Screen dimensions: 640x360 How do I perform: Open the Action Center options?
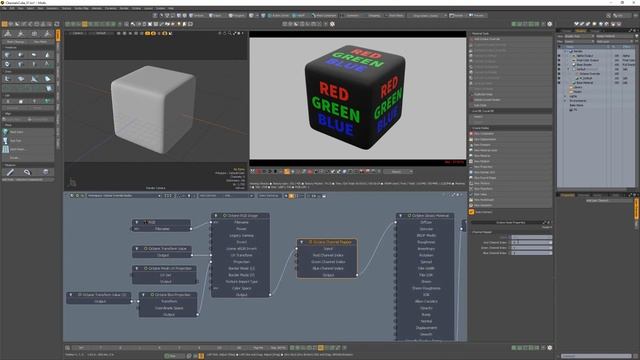(279, 16)
